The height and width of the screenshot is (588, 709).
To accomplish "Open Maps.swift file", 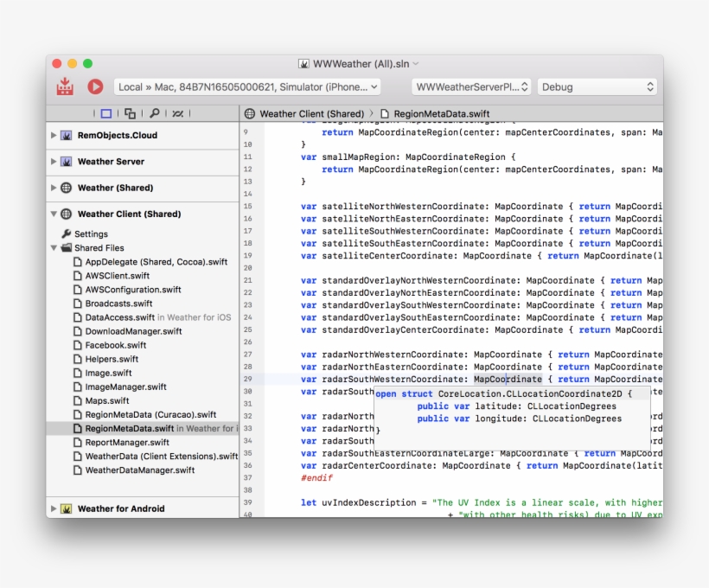I will point(107,400).
